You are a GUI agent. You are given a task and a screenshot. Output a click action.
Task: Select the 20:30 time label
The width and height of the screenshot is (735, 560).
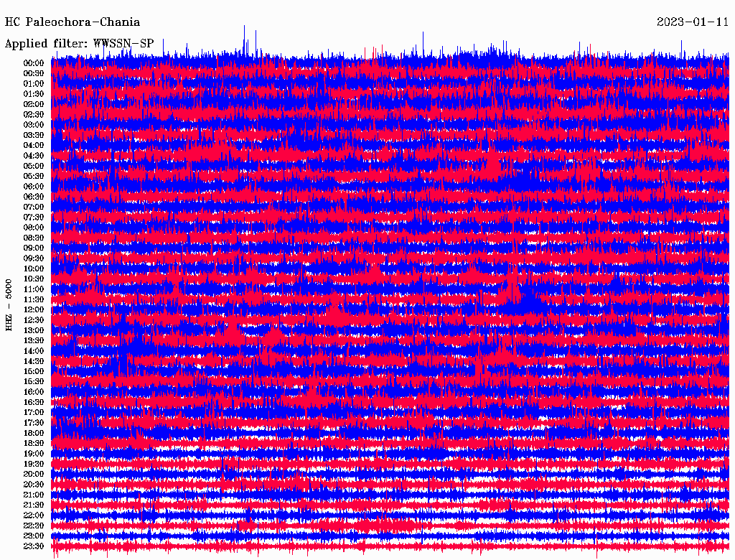pyautogui.click(x=34, y=485)
